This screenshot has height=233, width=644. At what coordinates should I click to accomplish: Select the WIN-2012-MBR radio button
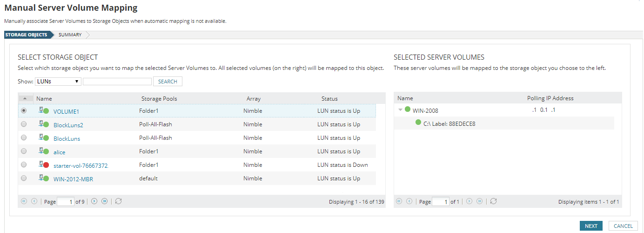point(24,178)
